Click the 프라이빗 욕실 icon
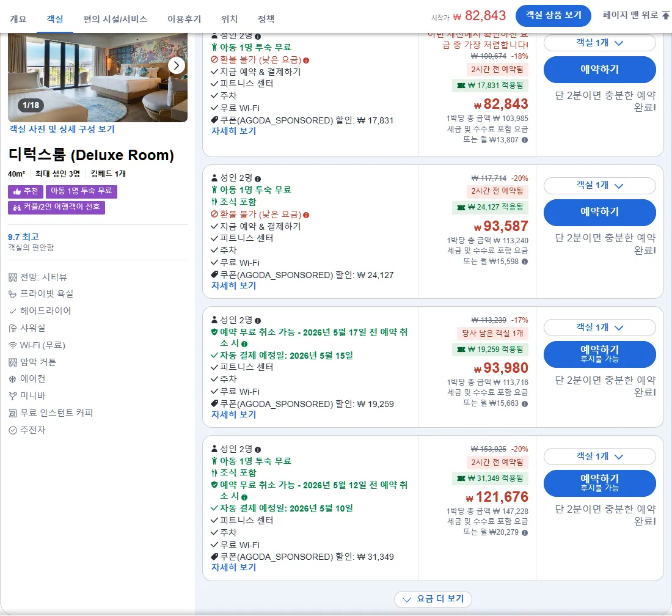 coord(13,294)
